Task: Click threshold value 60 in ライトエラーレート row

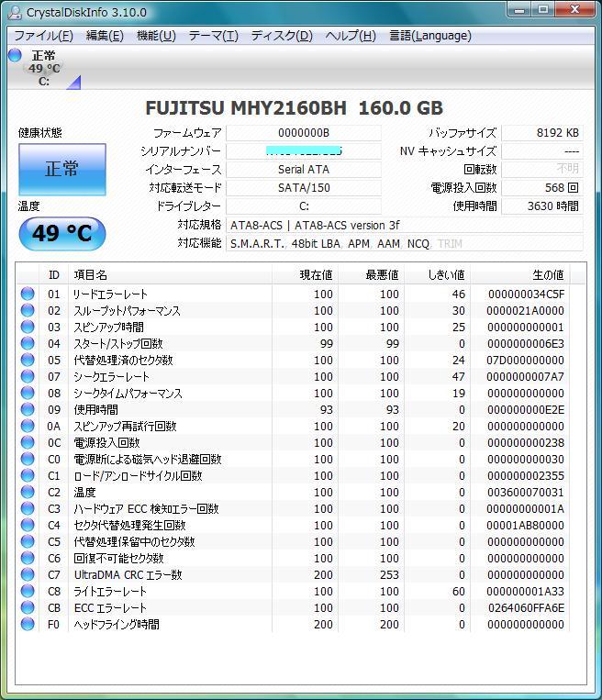Action: click(459, 592)
